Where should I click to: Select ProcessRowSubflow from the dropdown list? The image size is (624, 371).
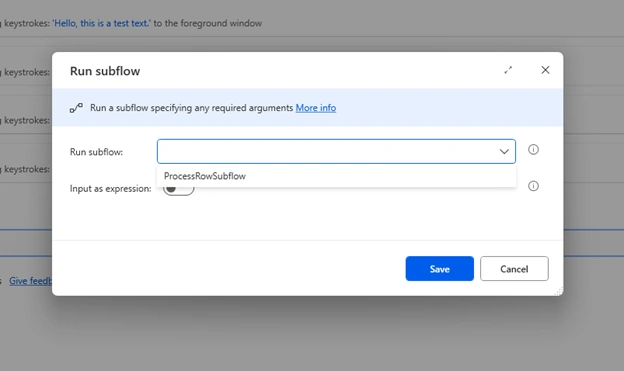pyautogui.click(x=336, y=176)
